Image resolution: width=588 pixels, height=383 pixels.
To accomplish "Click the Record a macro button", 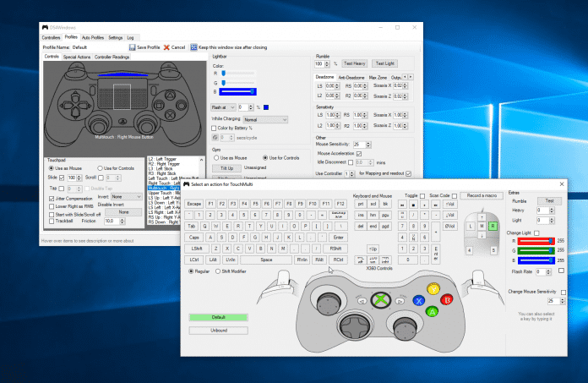I will coord(479,195).
